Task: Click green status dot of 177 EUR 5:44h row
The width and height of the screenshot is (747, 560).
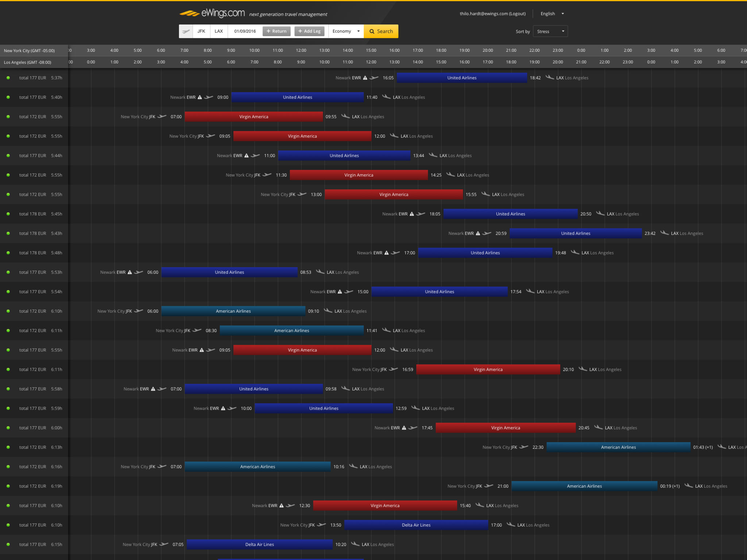Action: tap(8, 155)
